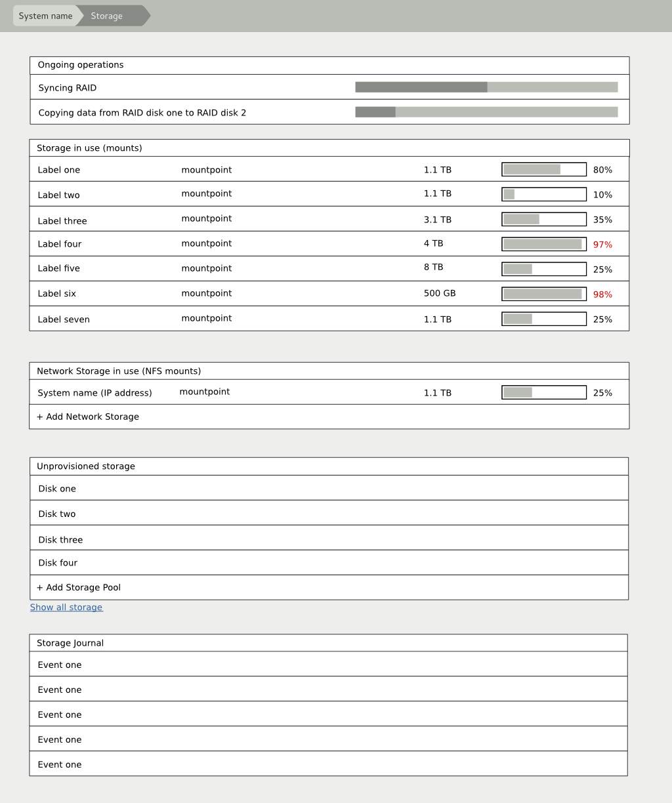
Task: Select the Storage breadcrumb tab
Action: 106,15
